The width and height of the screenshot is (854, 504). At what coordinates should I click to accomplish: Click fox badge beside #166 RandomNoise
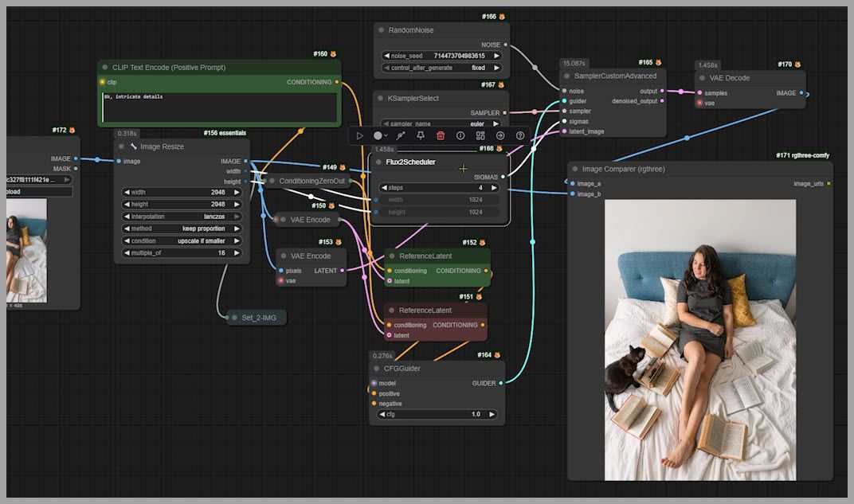pos(502,17)
